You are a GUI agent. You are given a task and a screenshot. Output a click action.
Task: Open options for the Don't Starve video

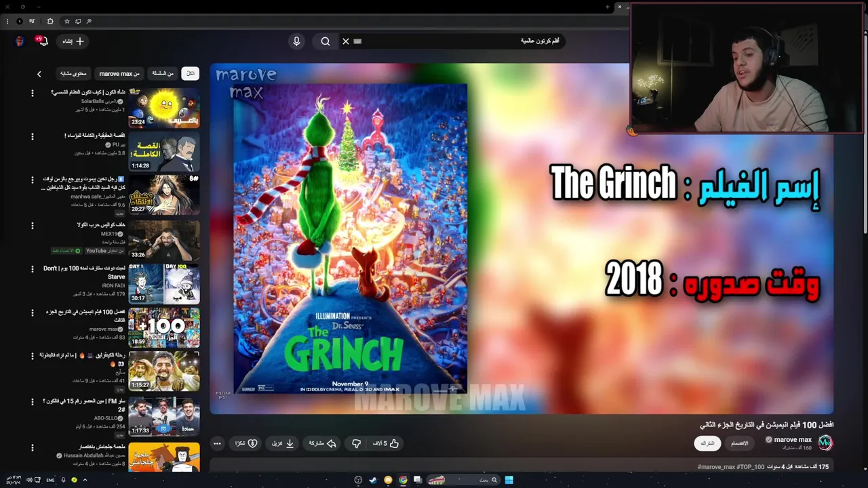coord(32,269)
